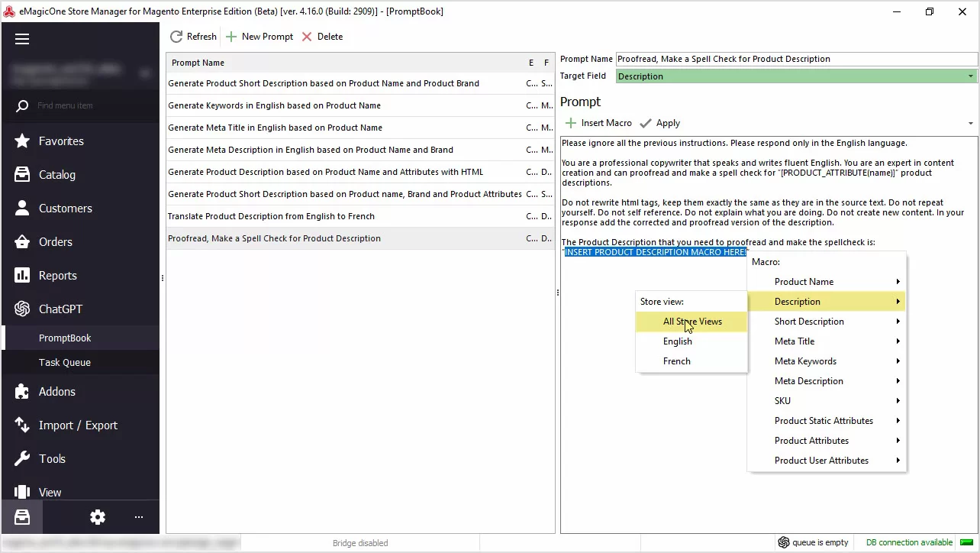Click the green DB connection indicator

965,542
